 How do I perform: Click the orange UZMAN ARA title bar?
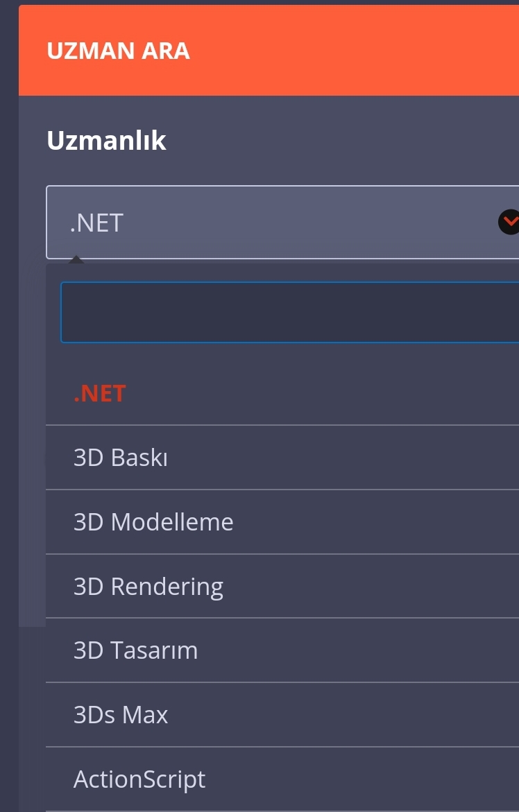click(269, 50)
